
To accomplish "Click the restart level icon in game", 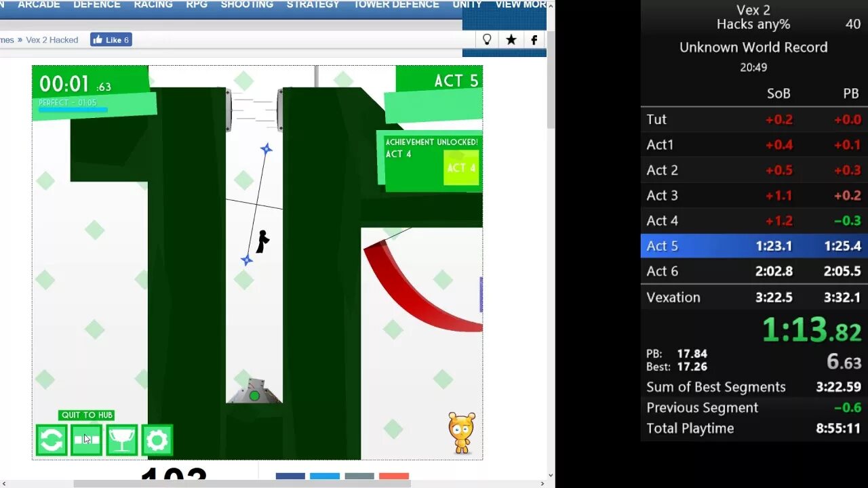I will pyautogui.click(x=52, y=440).
